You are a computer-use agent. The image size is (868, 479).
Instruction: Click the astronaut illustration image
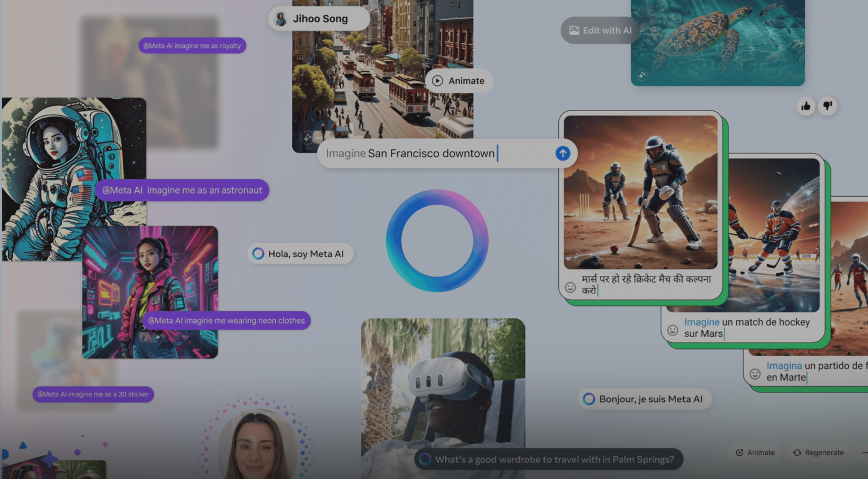pyautogui.click(x=74, y=179)
